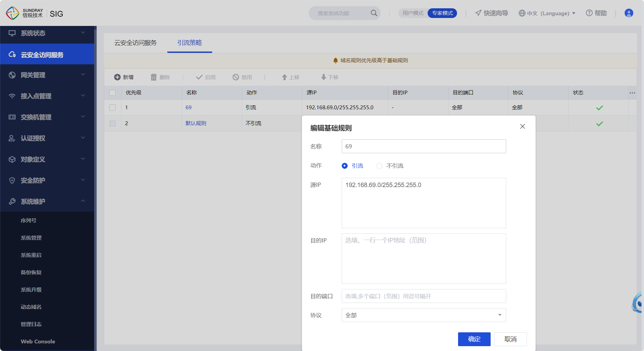Switch to the 云安全访问服务 tab

136,43
